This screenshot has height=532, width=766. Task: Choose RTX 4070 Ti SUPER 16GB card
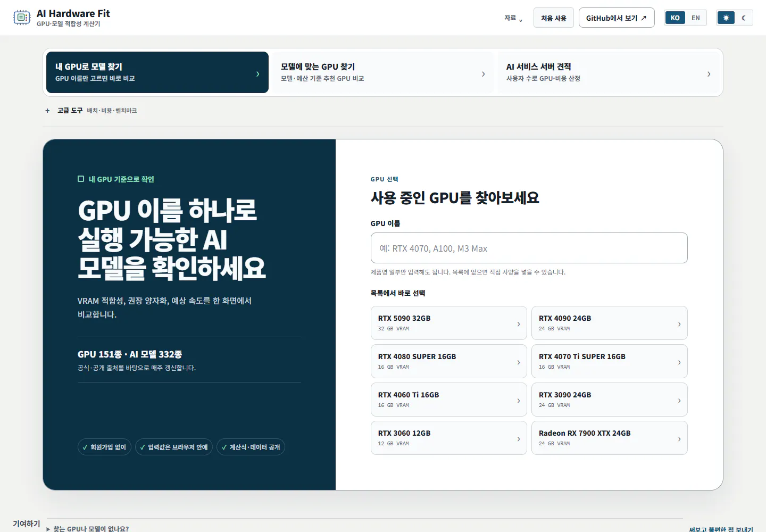pyautogui.click(x=609, y=361)
